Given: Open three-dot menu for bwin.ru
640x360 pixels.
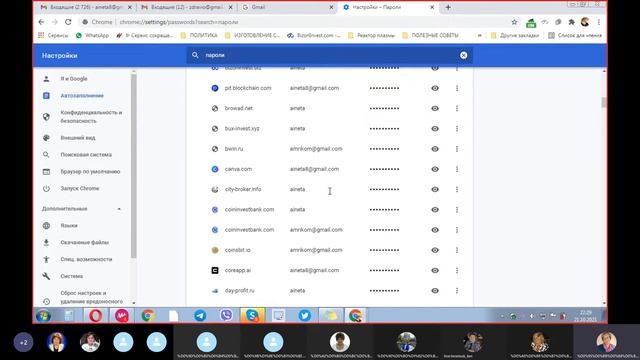Looking at the screenshot, I should point(457,149).
